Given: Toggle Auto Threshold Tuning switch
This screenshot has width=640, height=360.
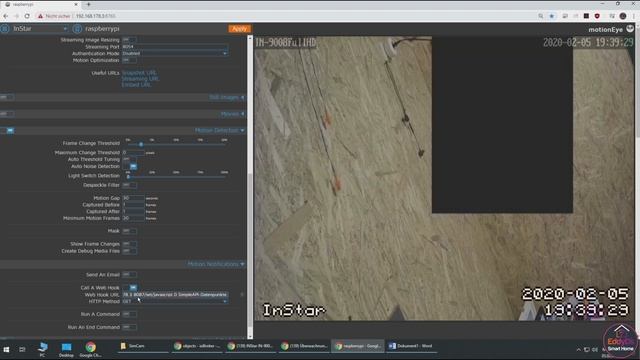Looking at the screenshot, I should (x=129, y=159).
